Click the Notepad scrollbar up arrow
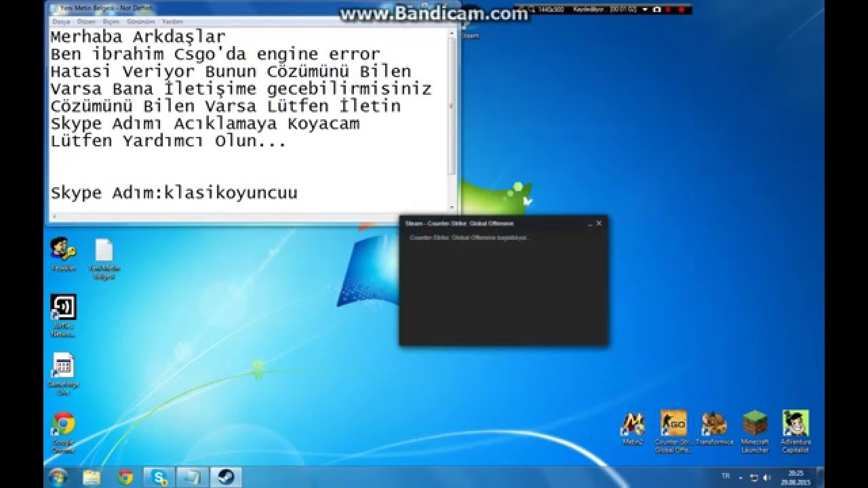The height and width of the screenshot is (488, 868). click(452, 31)
